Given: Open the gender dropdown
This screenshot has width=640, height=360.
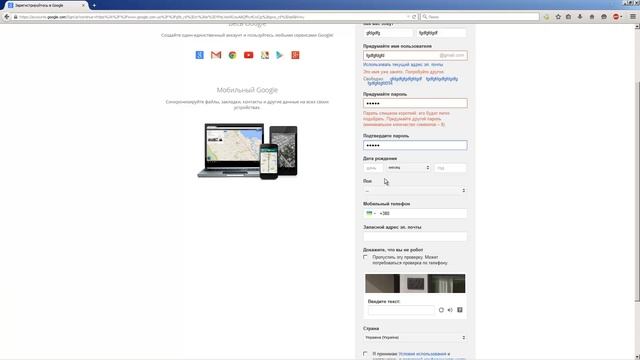Looking at the screenshot, I should tap(415, 191).
